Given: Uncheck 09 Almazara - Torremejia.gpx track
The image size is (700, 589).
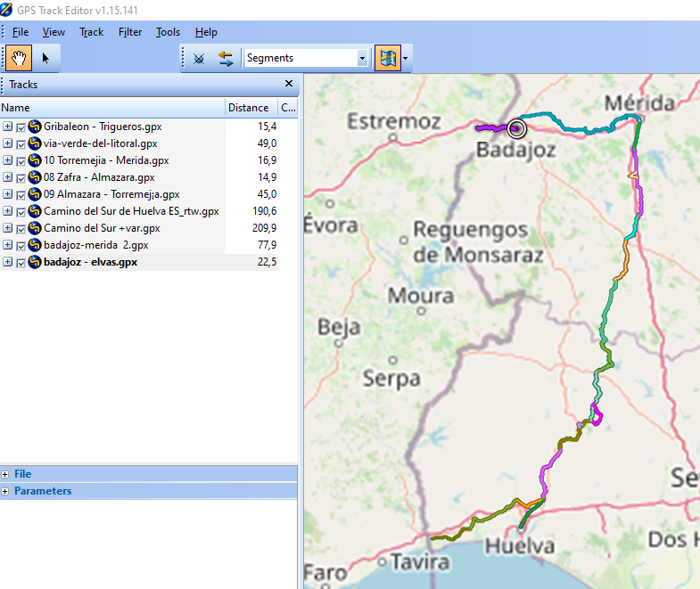Looking at the screenshot, I should [x=21, y=195].
